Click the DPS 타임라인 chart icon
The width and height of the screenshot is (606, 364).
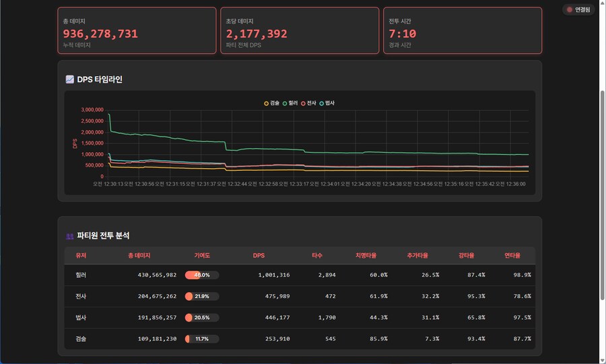pyautogui.click(x=69, y=79)
